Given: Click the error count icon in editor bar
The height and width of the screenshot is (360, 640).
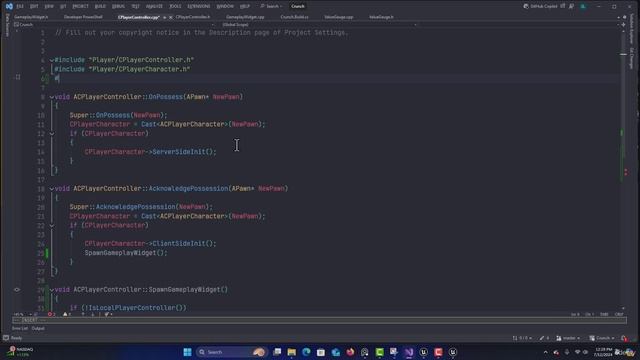Looking at the screenshot, I should [50, 314].
